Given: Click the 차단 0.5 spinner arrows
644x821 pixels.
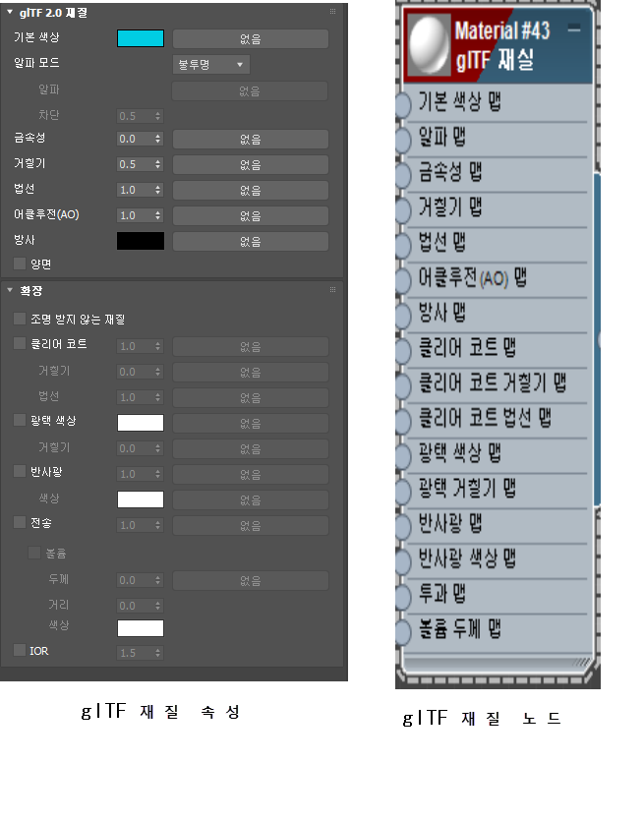Looking at the screenshot, I should [x=157, y=116].
